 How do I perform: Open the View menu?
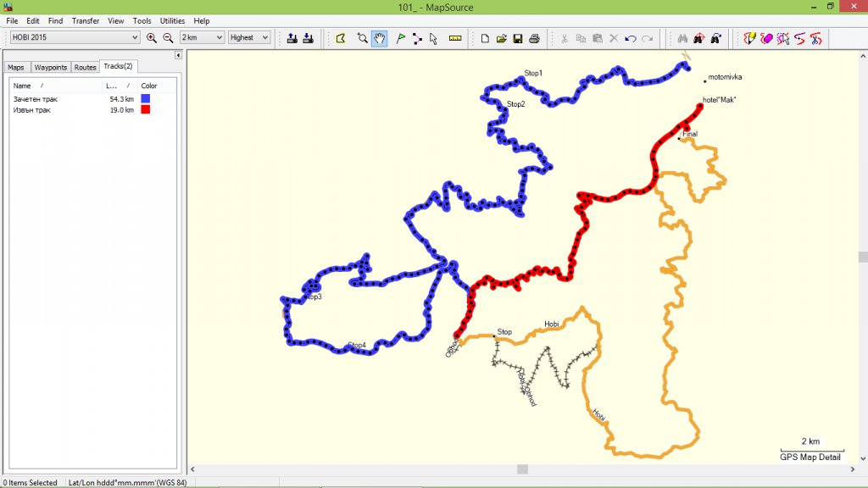point(115,20)
